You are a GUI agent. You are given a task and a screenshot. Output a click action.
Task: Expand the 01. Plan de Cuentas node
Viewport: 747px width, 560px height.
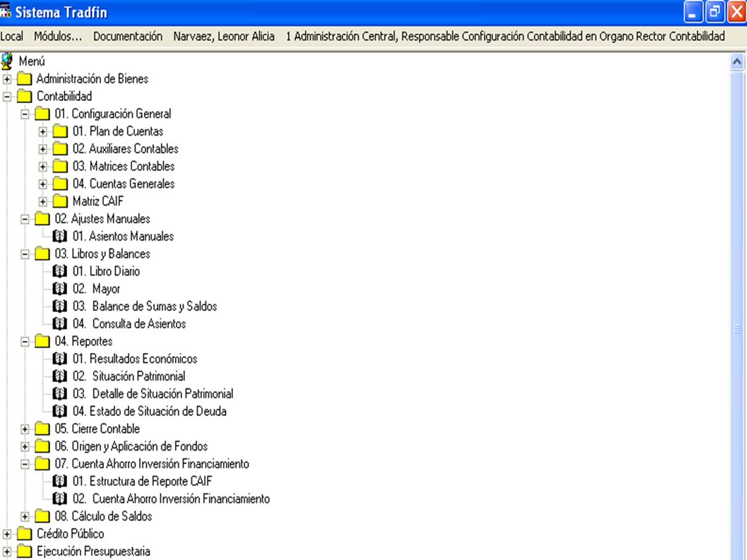(x=43, y=131)
